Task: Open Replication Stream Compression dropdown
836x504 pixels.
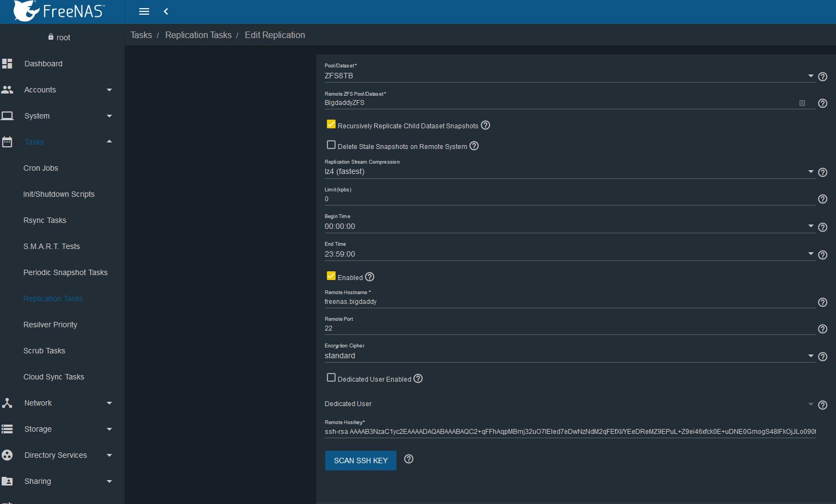Action: (568, 172)
